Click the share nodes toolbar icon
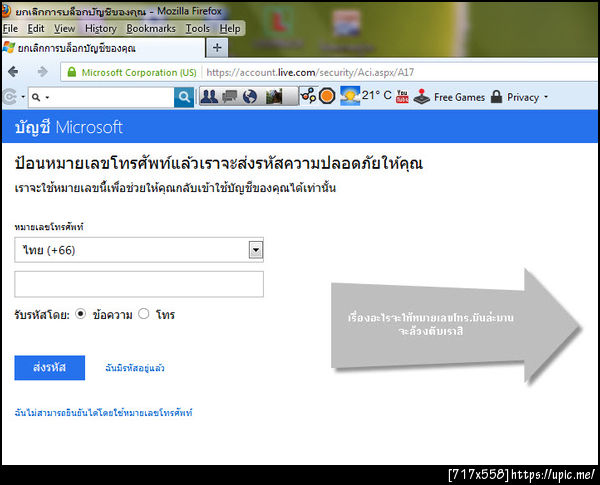The width and height of the screenshot is (600, 485). click(x=308, y=96)
